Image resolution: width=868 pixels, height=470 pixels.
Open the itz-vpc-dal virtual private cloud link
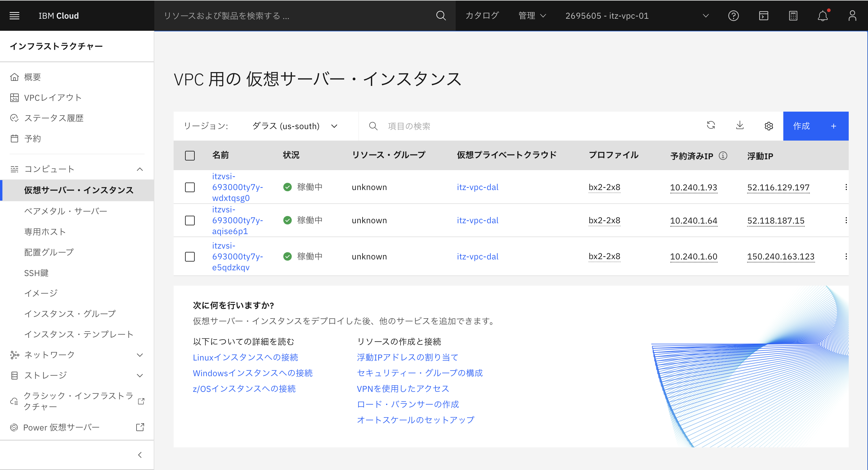point(477,187)
